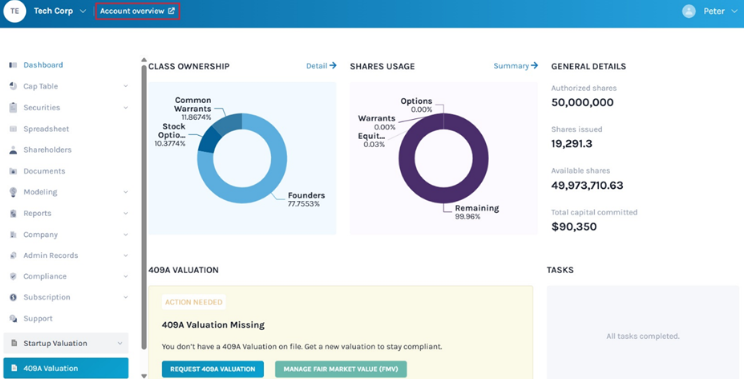Click the All tasks completed message

pyautogui.click(x=642, y=336)
